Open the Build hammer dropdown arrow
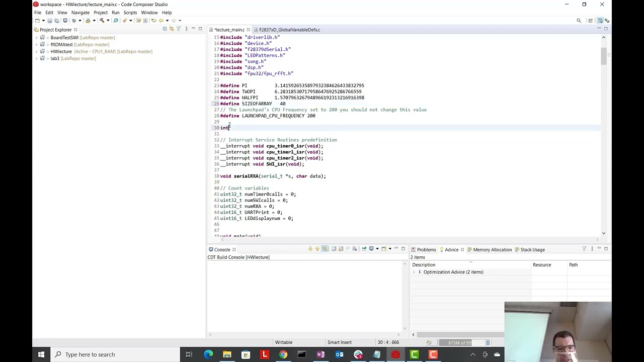The width and height of the screenshot is (644, 362). [108, 21]
